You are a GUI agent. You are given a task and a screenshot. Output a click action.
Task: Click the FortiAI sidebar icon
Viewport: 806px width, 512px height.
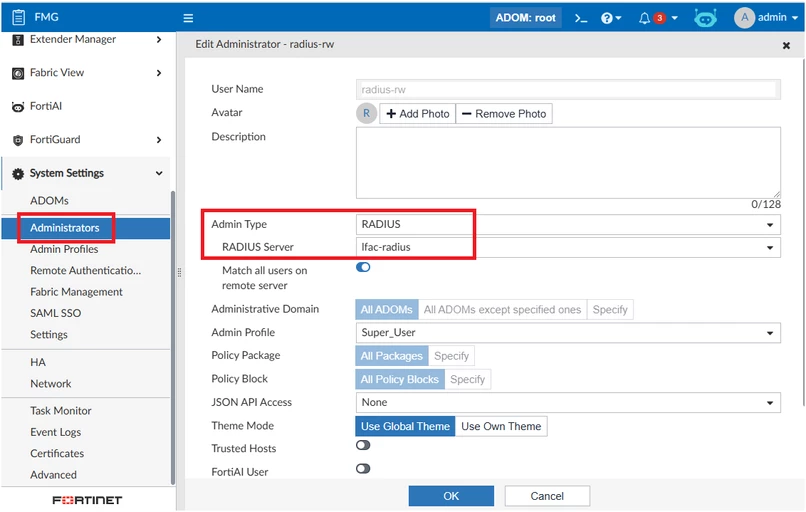point(18,107)
